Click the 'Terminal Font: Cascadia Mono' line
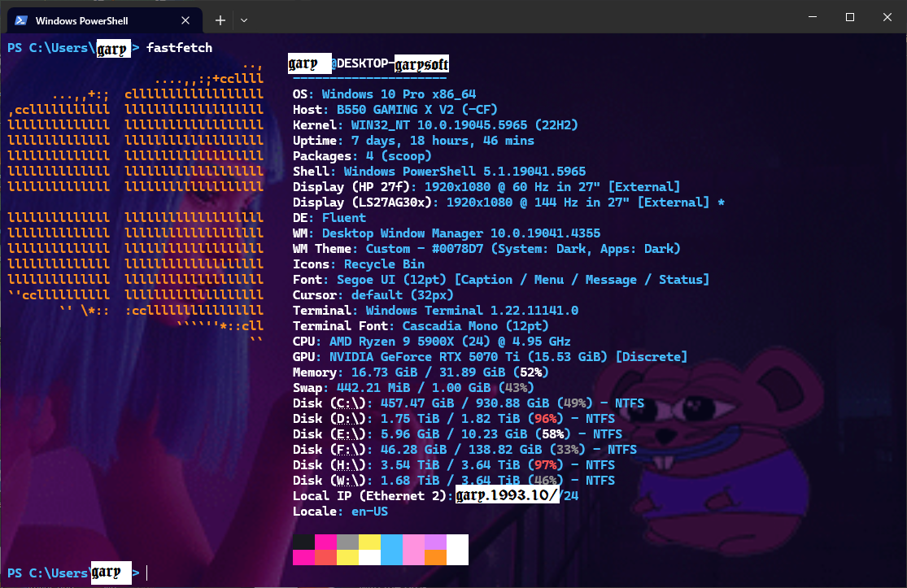This screenshot has height=588, width=907. point(421,326)
